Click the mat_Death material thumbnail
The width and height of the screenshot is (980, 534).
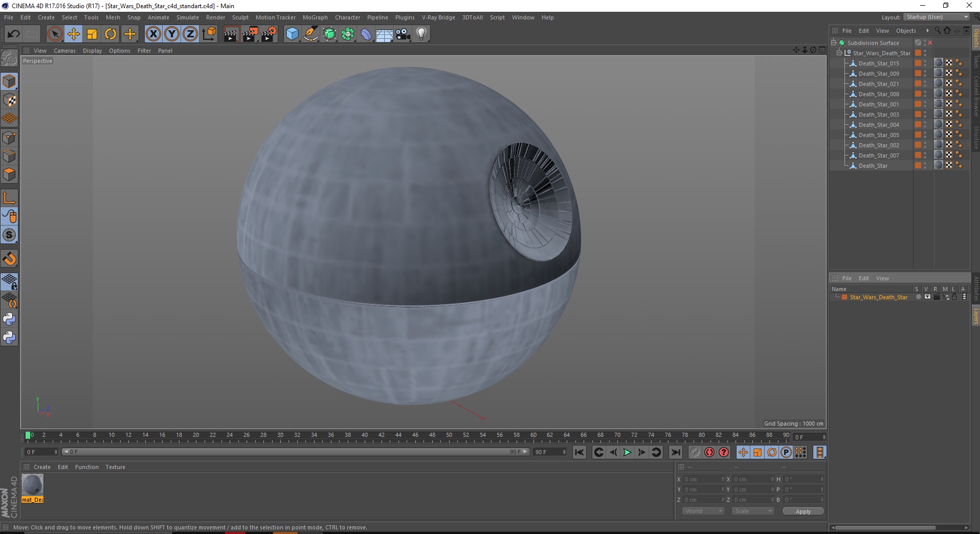(32, 485)
